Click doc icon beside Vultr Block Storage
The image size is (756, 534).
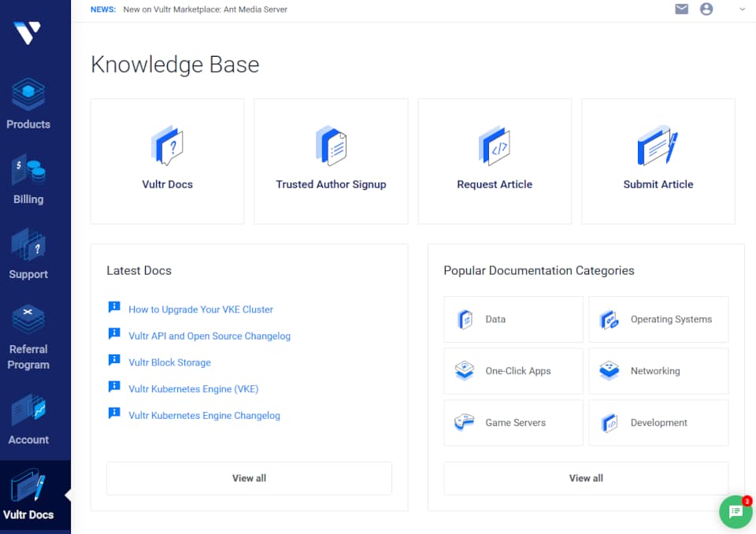[x=114, y=360]
